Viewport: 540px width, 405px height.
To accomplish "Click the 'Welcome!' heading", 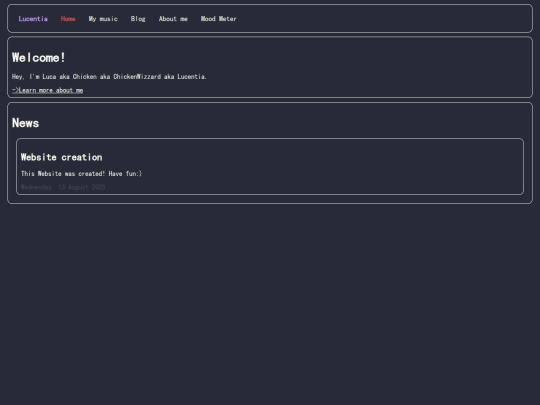I will click(39, 58).
